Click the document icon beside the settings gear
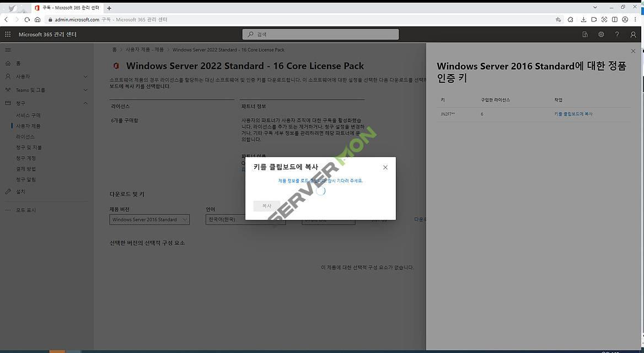 [x=585, y=35]
